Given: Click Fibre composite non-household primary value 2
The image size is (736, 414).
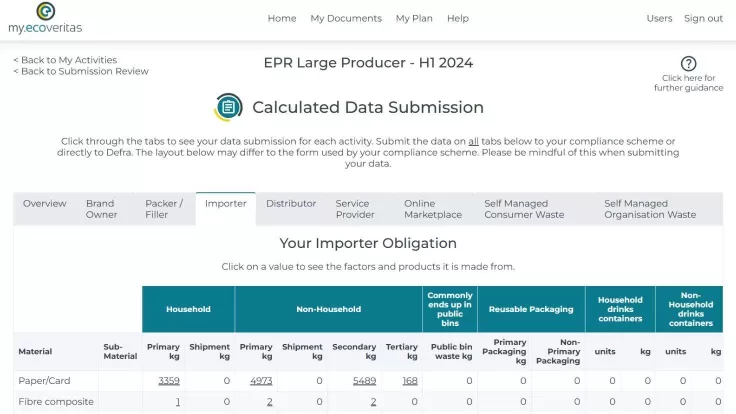Looking at the screenshot, I should 270,402.
